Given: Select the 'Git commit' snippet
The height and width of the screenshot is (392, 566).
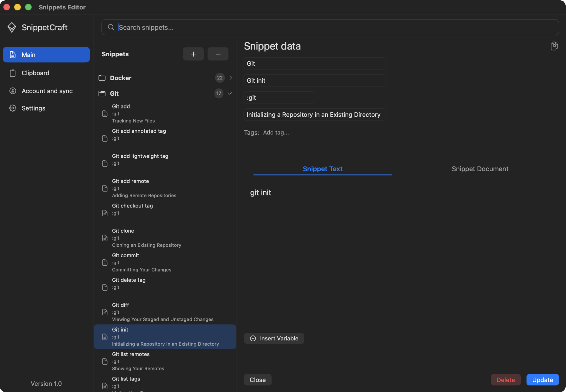Looking at the screenshot, I should (x=165, y=262).
